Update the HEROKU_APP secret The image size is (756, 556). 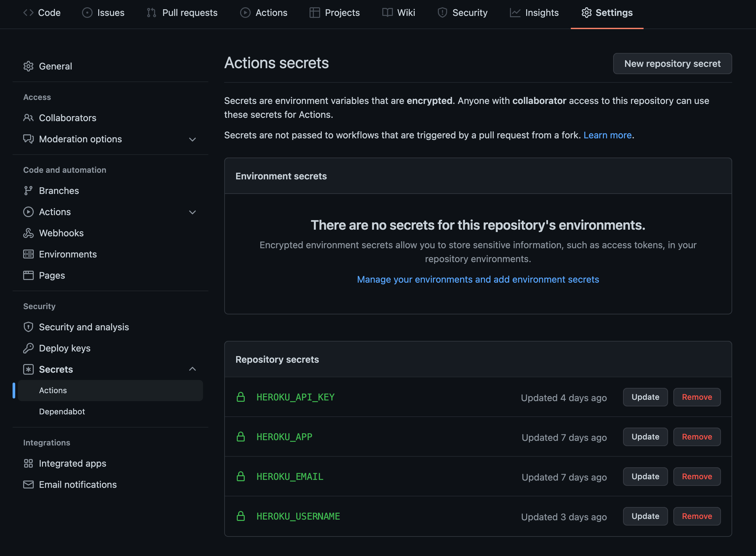point(645,437)
